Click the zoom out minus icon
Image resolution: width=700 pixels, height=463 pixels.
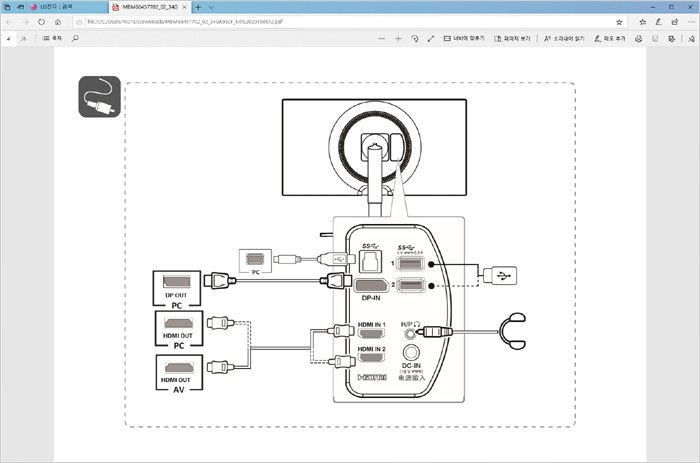pyautogui.click(x=383, y=38)
